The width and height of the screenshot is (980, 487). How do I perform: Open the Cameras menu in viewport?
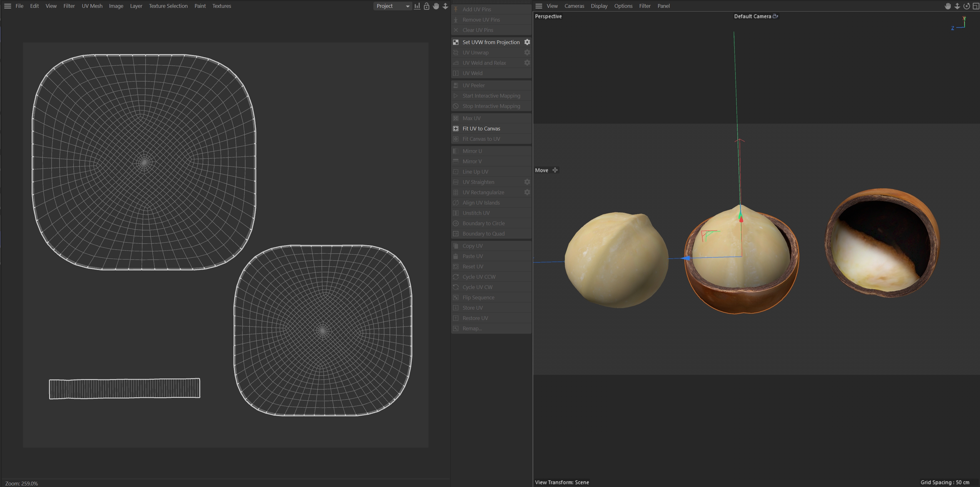pos(574,6)
